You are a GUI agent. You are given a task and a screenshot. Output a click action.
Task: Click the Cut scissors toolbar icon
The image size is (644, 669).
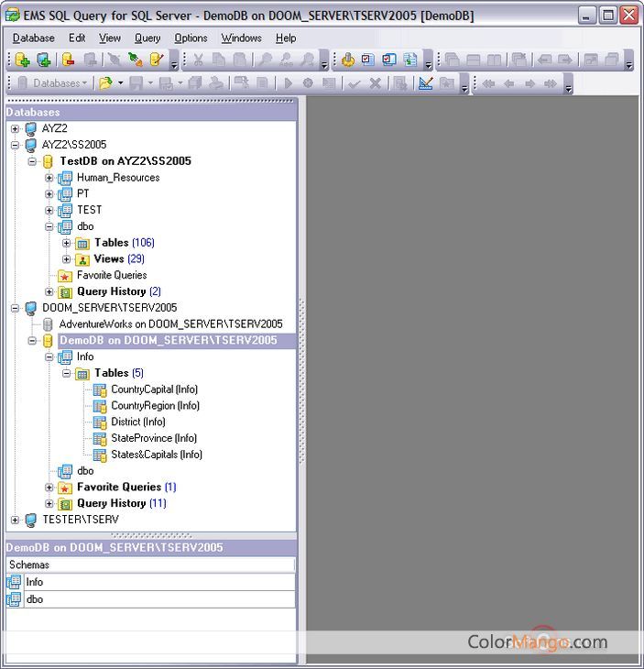pyautogui.click(x=198, y=60)
